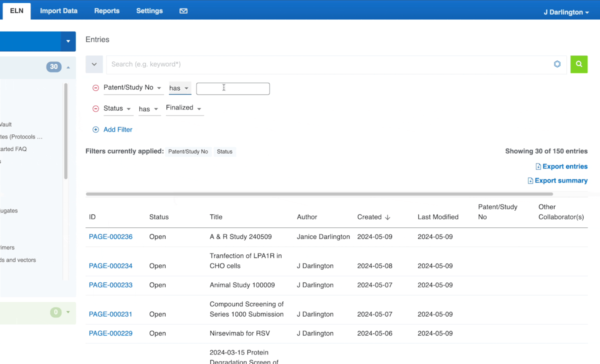Collapse the sidebar section with 30 badge
The width and height of the screenshot is (600, 364).
(x=68, y=67)
